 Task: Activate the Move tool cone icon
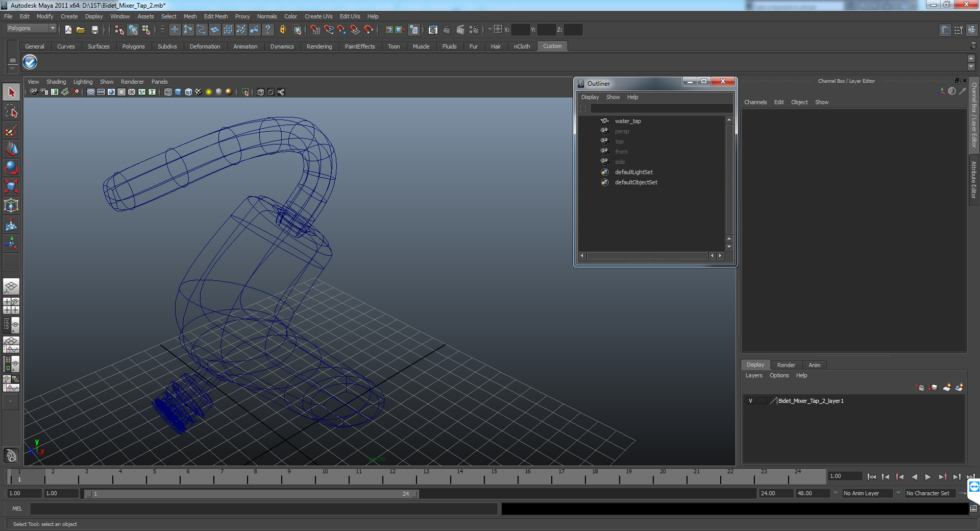[x=11, y=149]
